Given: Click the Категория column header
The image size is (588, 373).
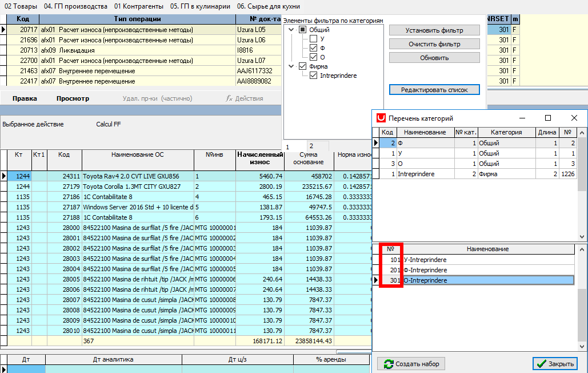Looking at the screenshot, I should (x=506, y=132).
